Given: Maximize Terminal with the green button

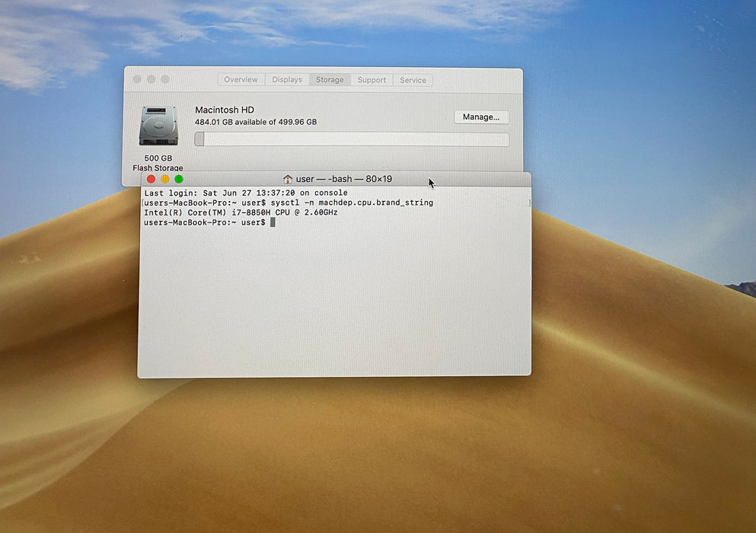Looking at the screenshot, I should pyautogui.click(x=179, y=179).
